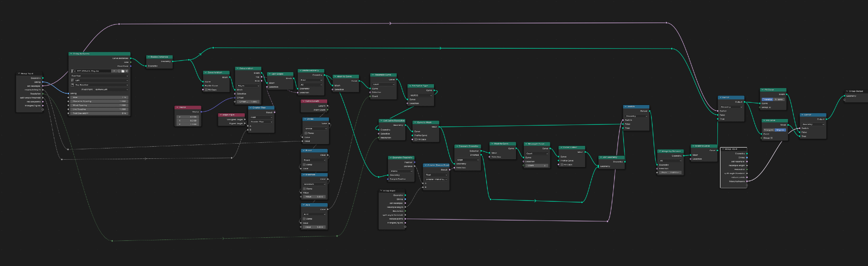Click the Mesh output socket on Extrude Mesh
Viewport: 868px width, 266px height.
tap(262, 73)
